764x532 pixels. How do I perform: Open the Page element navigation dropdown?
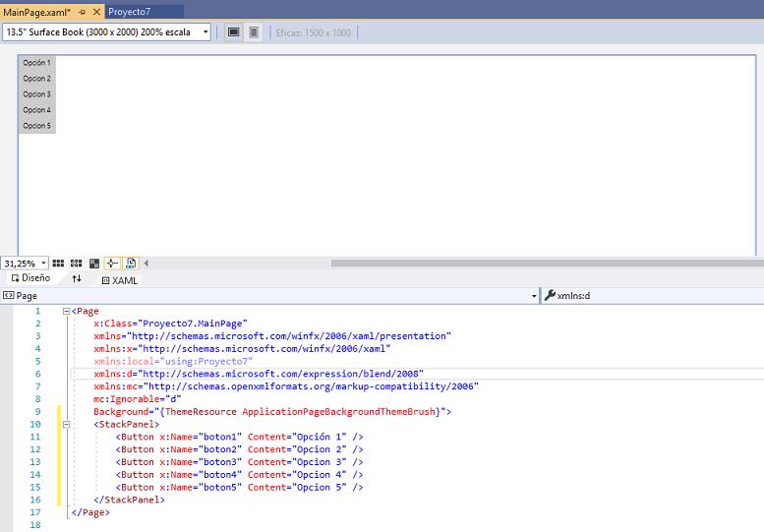270,296
